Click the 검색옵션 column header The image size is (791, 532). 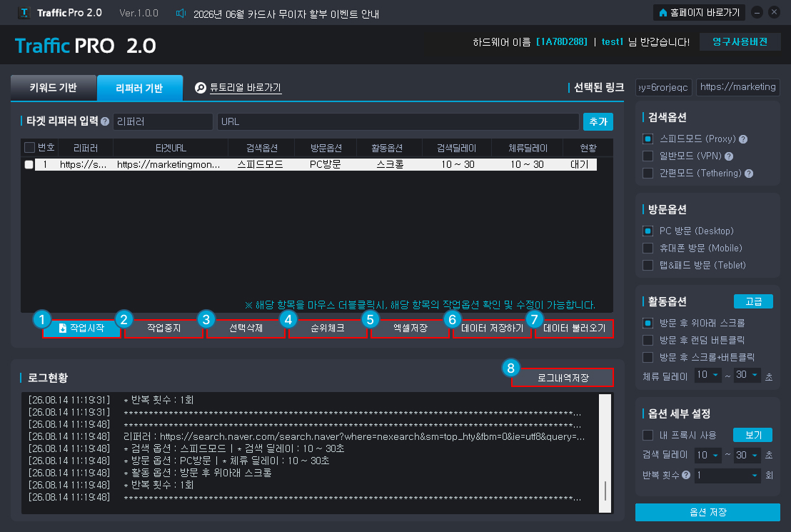pos(262,148)
